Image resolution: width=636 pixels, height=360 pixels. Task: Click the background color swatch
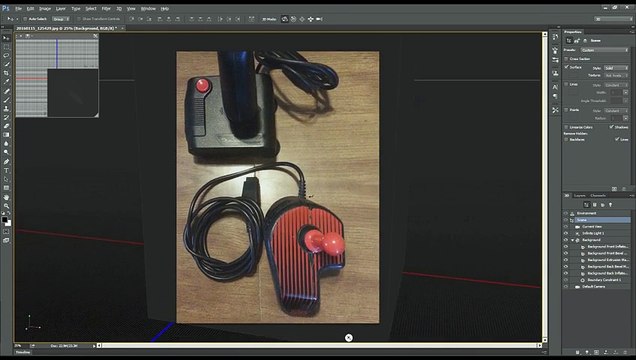click(x=9, y=223)
